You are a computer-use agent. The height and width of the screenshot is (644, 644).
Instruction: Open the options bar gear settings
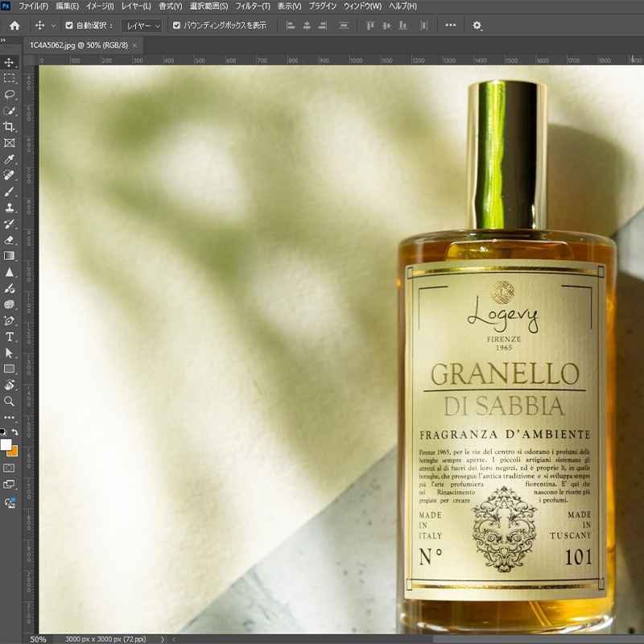pos(477,26)
